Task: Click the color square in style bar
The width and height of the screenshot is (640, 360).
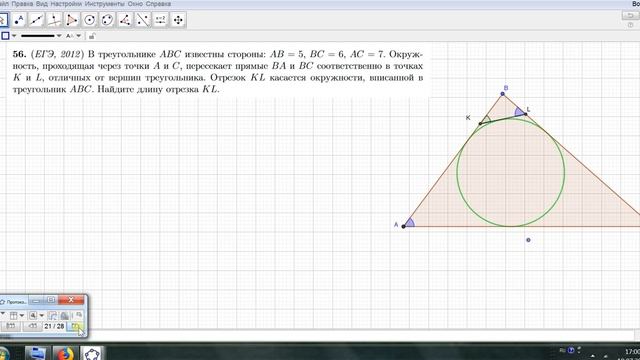Action: 5,36
